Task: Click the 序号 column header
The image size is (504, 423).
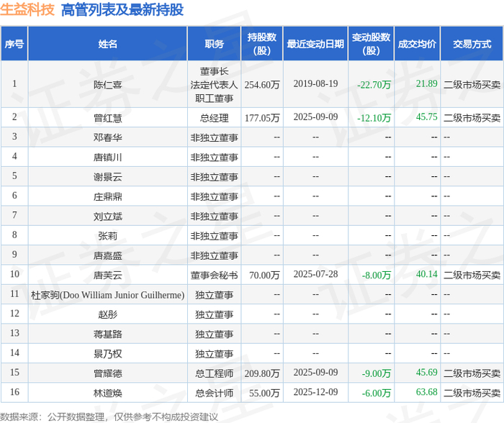Action: (14, 44)
